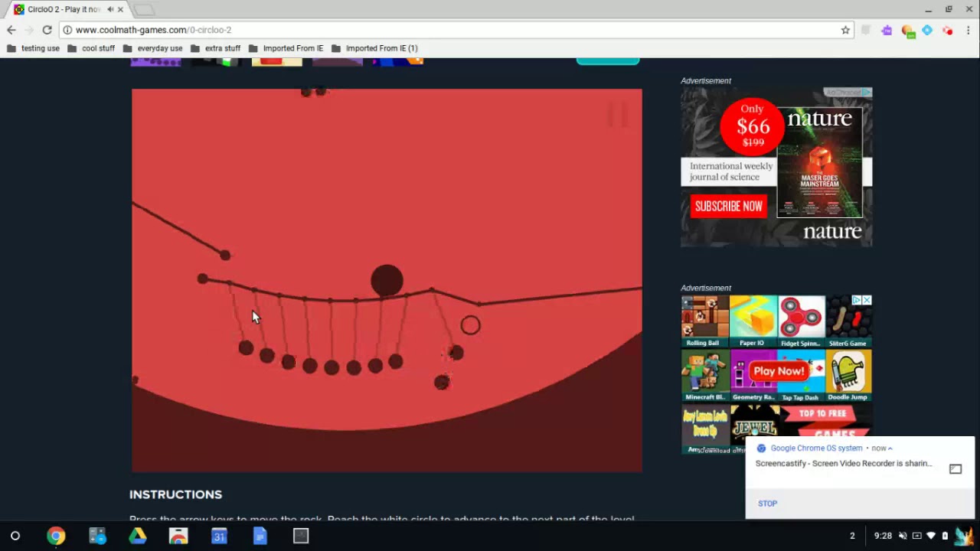This screenshot has height=551, width=980.
Task: Click the 9:28 clock in system tray
Action: pos(883,536)
